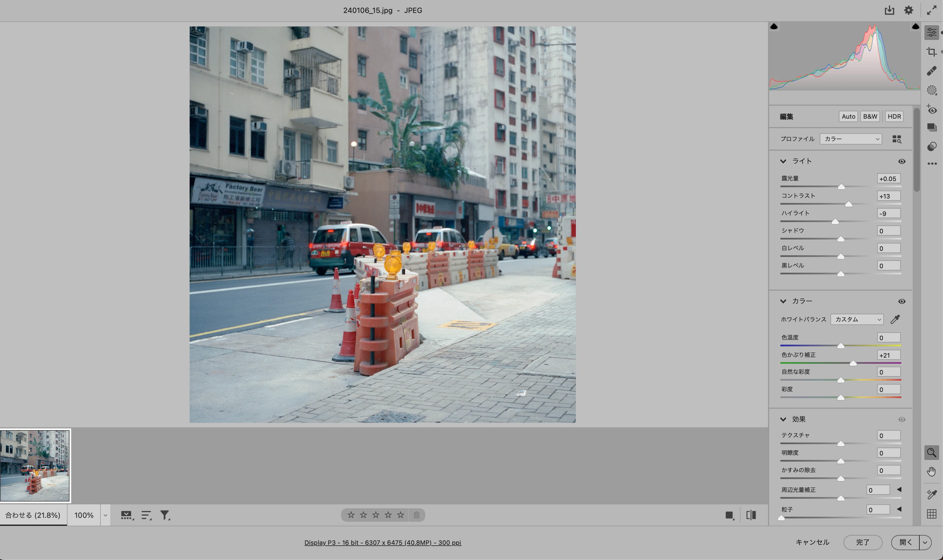Collapse the 効果 section
Image resolution: width=943 pixels, height=560 pixels.
point(783,419)
